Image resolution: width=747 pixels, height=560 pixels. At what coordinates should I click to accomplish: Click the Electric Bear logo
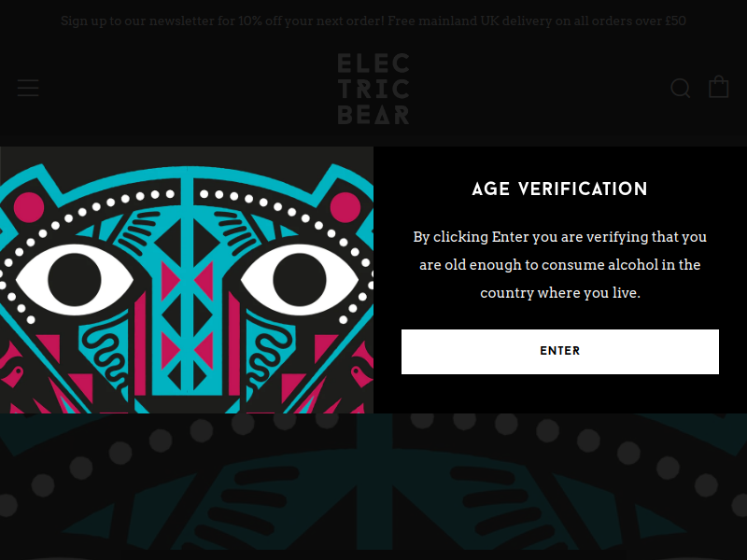tap(373, 89)
